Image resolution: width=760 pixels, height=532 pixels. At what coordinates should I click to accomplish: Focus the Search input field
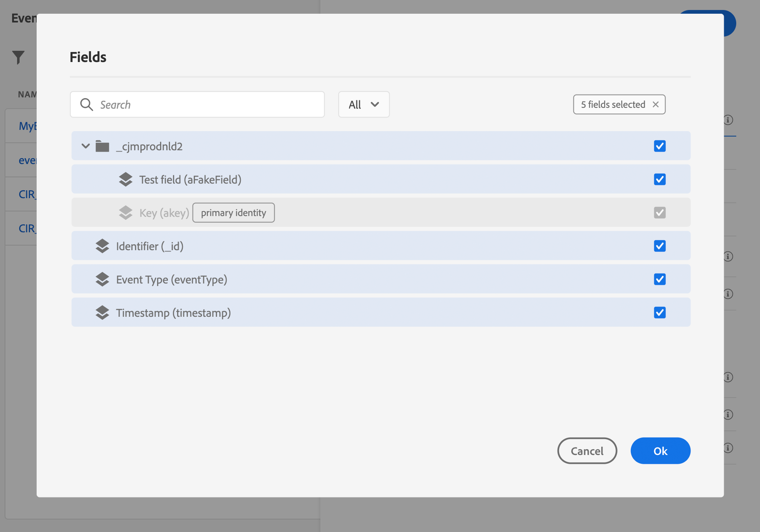coord(197,104)
